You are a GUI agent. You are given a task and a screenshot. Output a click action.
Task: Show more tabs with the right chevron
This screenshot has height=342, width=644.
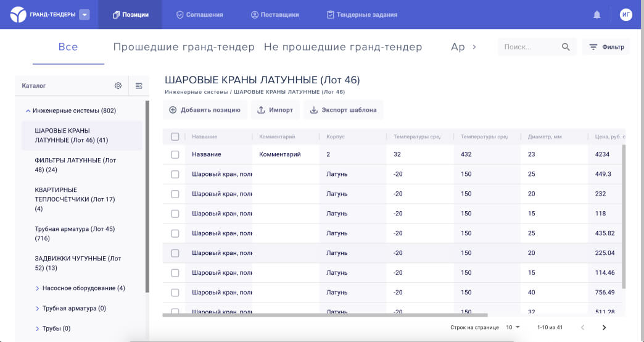tap(474, 47)
